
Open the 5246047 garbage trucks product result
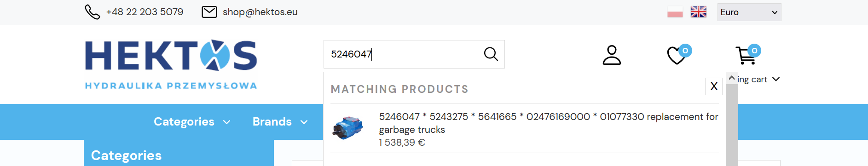549,123
